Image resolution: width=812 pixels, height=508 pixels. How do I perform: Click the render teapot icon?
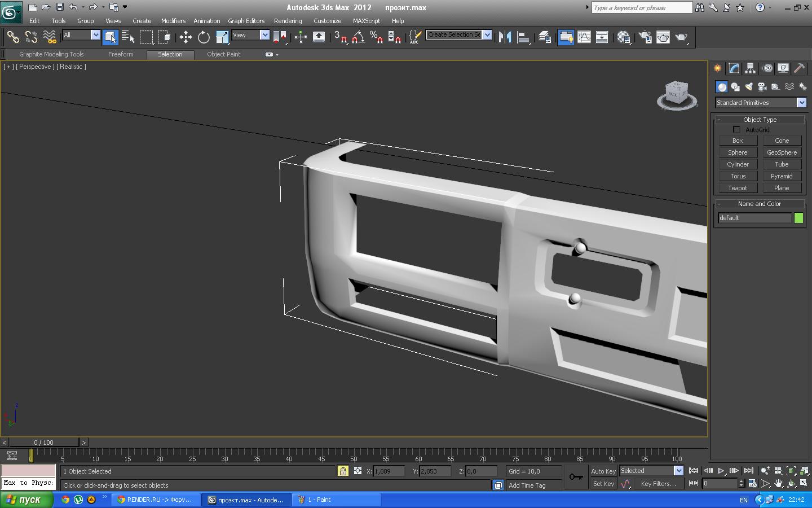point(681,37)
